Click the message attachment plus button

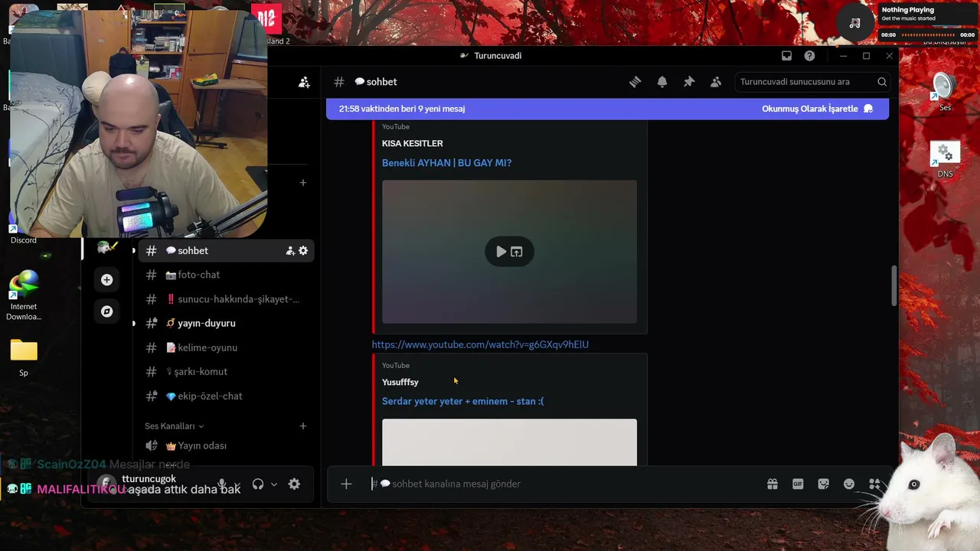click(346, 484)
